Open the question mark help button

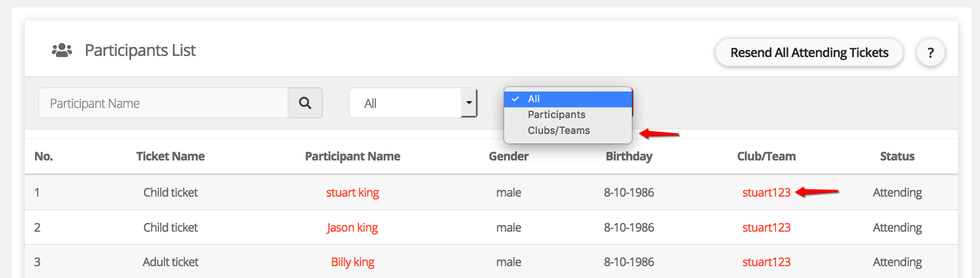click(930, 53)
